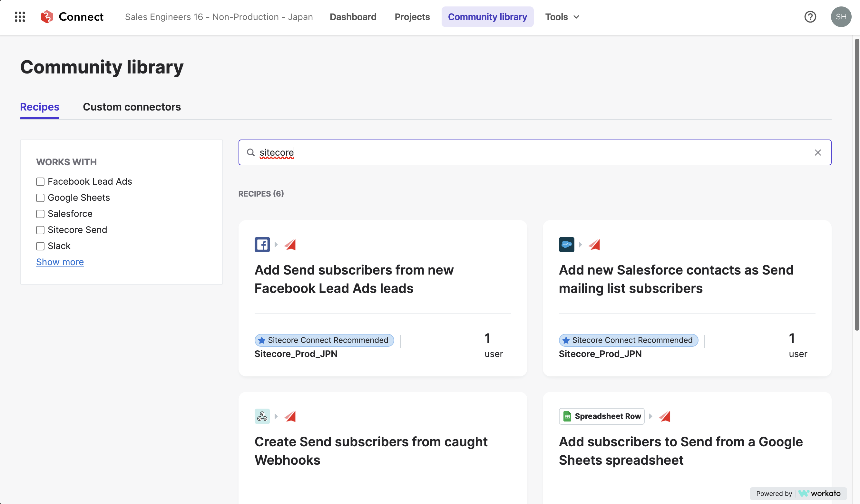Click Send icon on Facebook Lead Ads recipe

[x=290, y=244]
